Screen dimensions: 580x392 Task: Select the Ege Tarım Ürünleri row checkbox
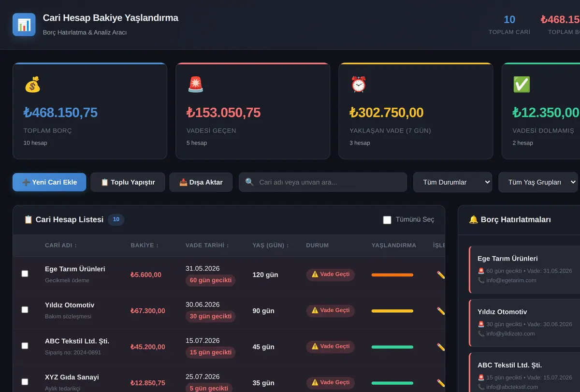coord(25,274)
